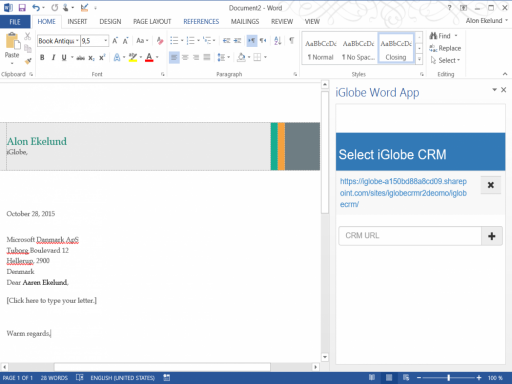
Task: Toggle Bold formatting
Action: point(42,58)
